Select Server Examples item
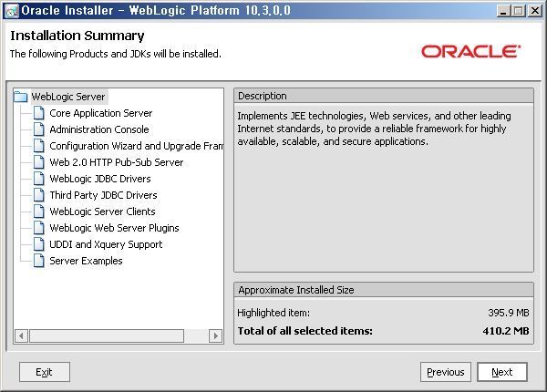547x392 pixels. click(x=87, y=261)
